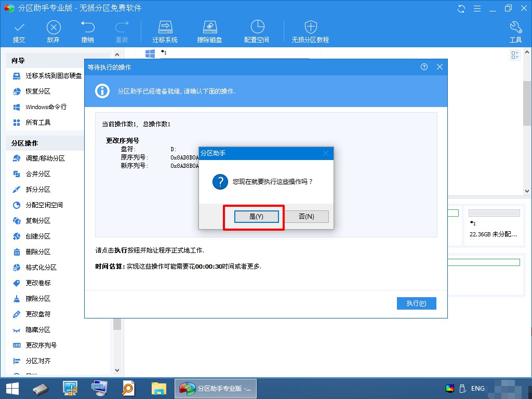Open 擦除磁盘 wipe disk tool
Image resolution: width=532 pixels, height=399 pixels.
pos(210,32)
